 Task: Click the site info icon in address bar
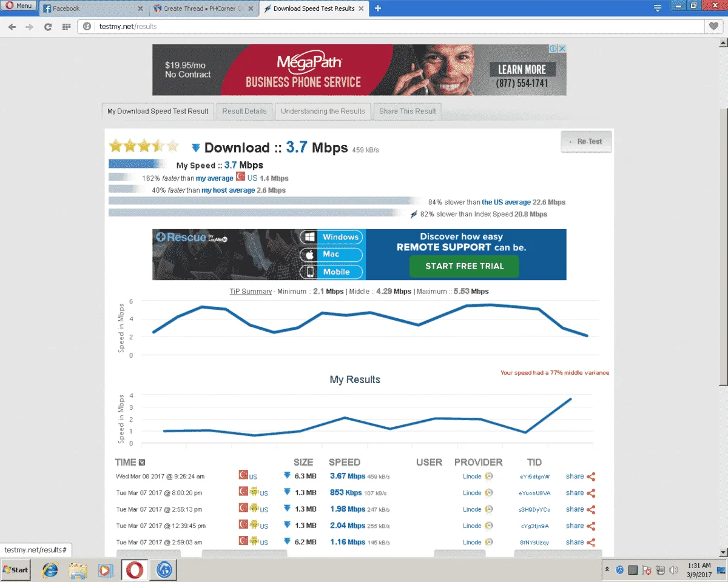(87, 27)
